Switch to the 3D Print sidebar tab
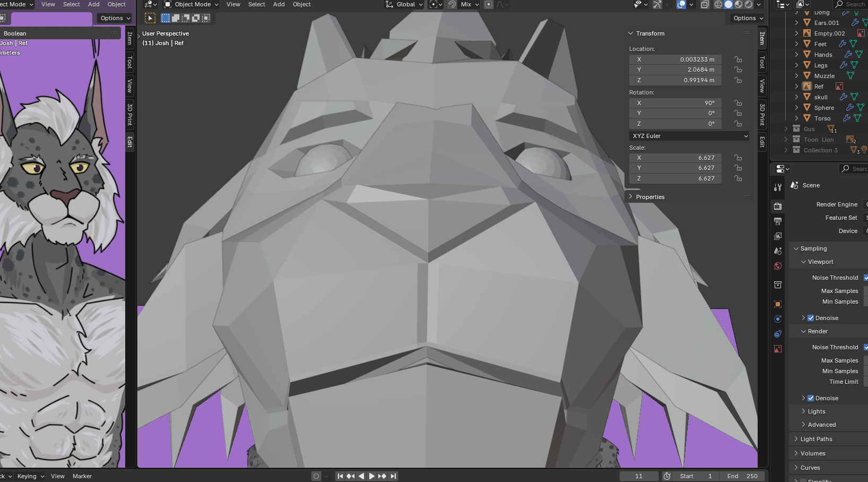This screenshot has width=868, height=482. pos(762,114)
